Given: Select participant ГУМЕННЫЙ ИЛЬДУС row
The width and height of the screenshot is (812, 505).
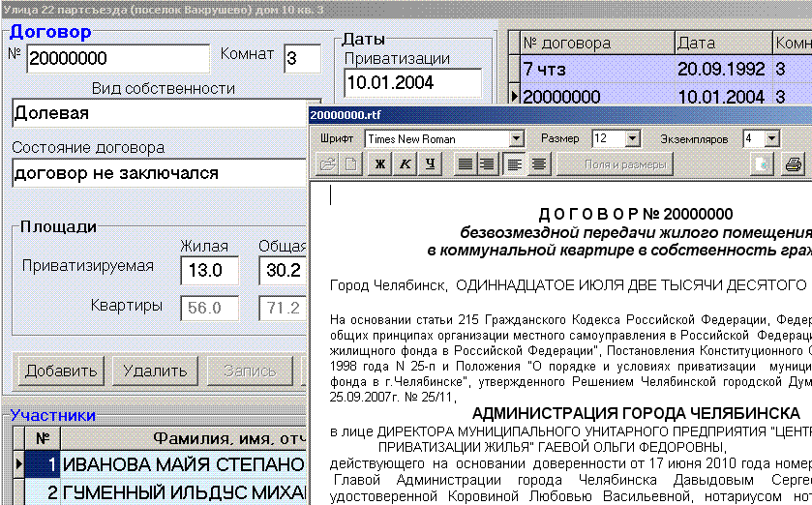Looking at the screenshot, I should pos(182,493).
